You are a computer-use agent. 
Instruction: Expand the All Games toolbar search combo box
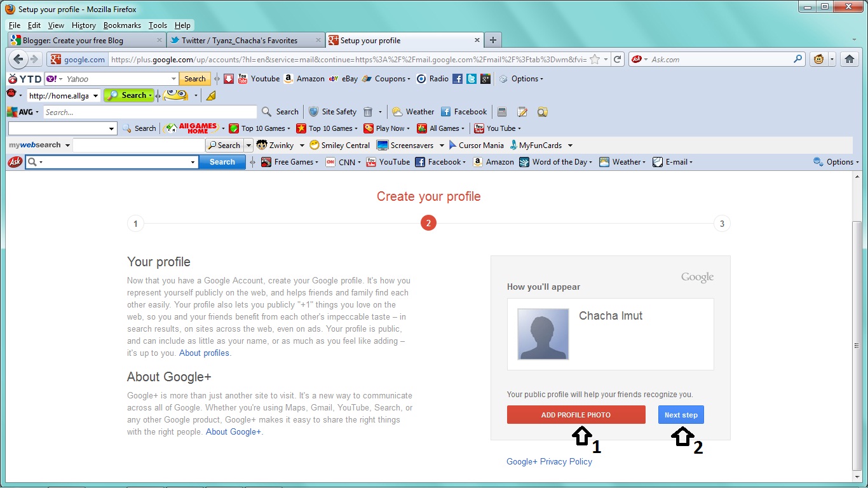coord(112,128)
